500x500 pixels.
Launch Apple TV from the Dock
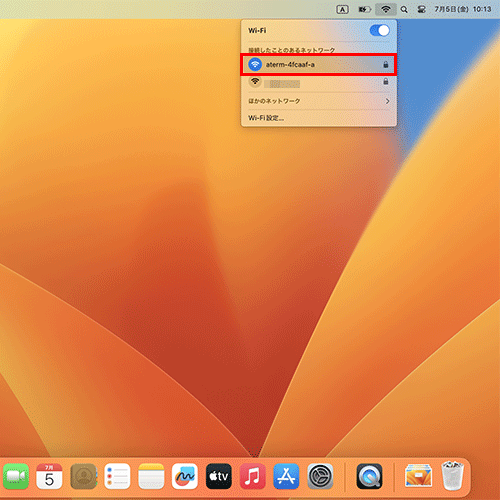click(219, 476)
